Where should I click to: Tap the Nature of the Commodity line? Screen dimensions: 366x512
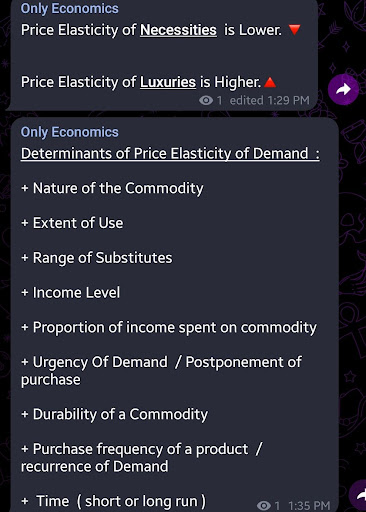112,188
